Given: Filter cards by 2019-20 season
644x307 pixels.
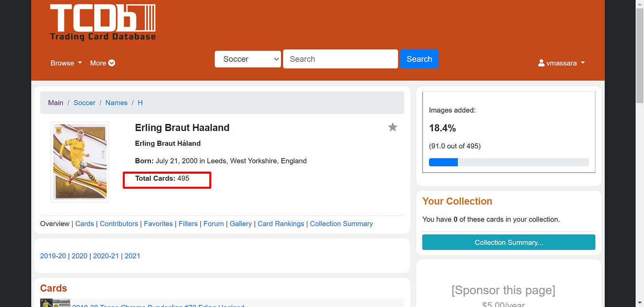Looking at the screenshot, I should pyautogui.click(x=53, y=256).
